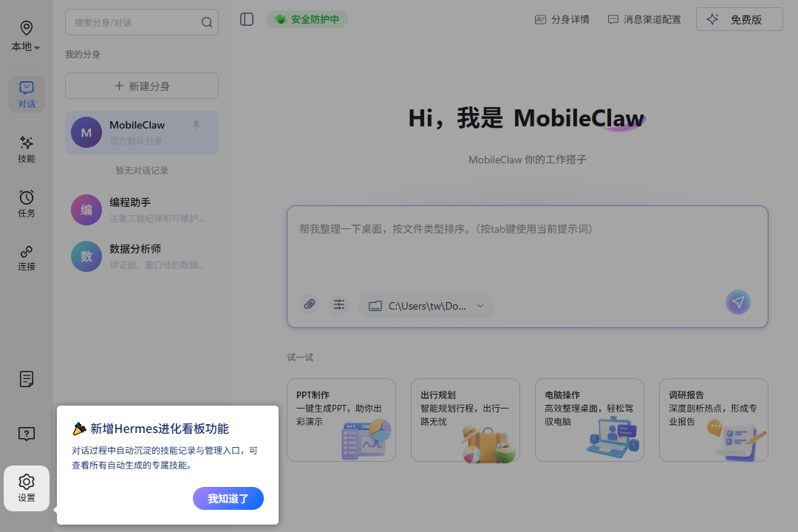Focus the 搜索分身/对话 search field
This screenshot has width=798, height=532.
141,22
